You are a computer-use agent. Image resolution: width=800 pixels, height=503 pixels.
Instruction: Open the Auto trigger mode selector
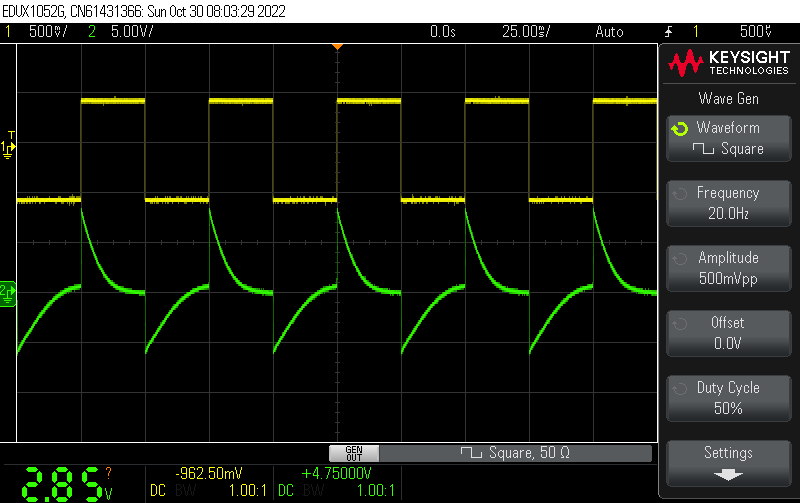coord(608,32)
